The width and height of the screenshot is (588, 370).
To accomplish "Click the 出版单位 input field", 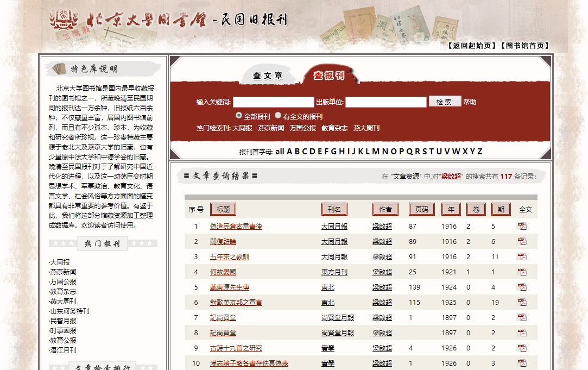I will (x=386, y=102).
